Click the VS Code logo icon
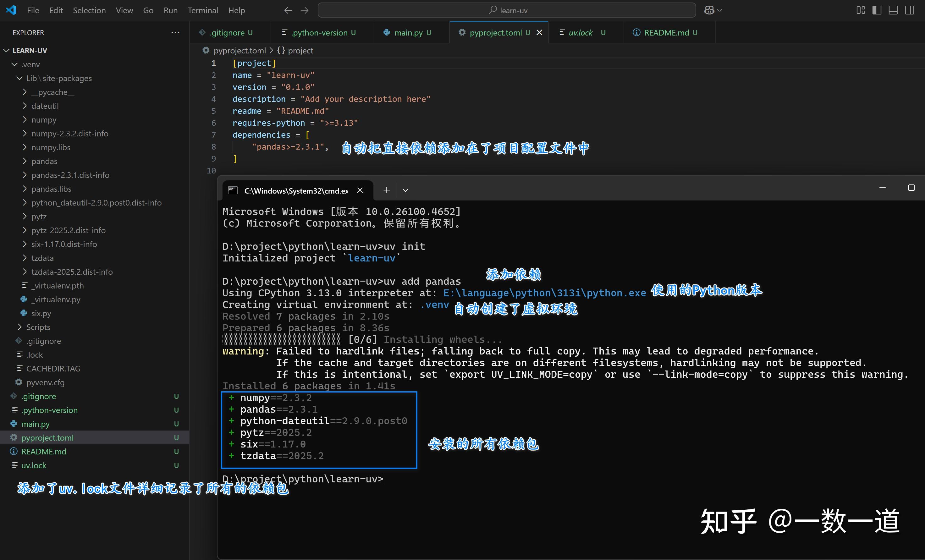Screen dimensions: 925x560 click(x=11, y=10)
